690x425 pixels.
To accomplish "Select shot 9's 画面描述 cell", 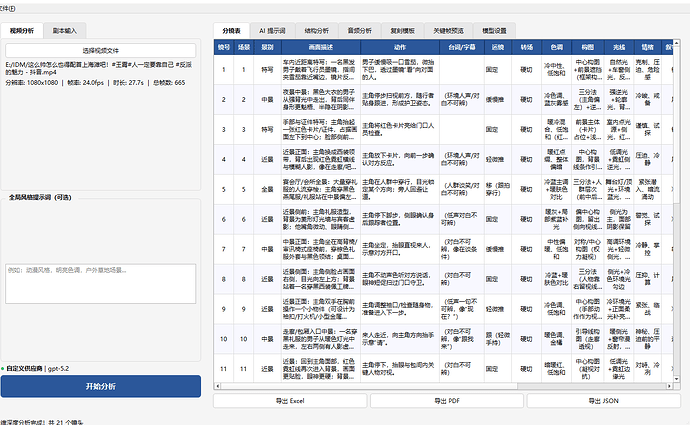I will point(321,309).
